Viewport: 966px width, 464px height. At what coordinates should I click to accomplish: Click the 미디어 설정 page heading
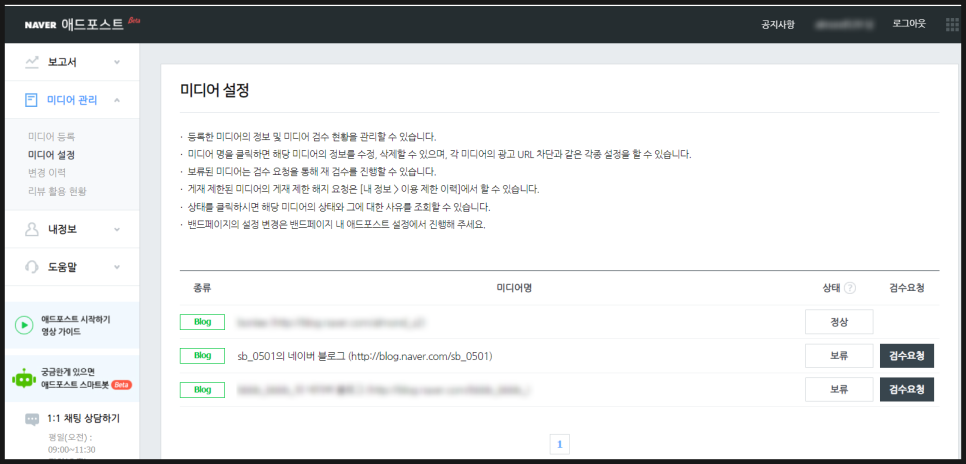214,90
